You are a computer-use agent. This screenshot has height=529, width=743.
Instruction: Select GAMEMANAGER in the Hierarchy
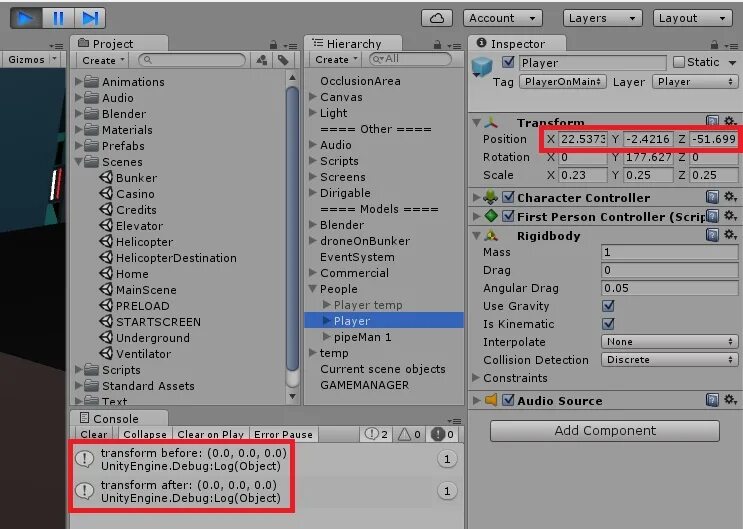[364, 385]
